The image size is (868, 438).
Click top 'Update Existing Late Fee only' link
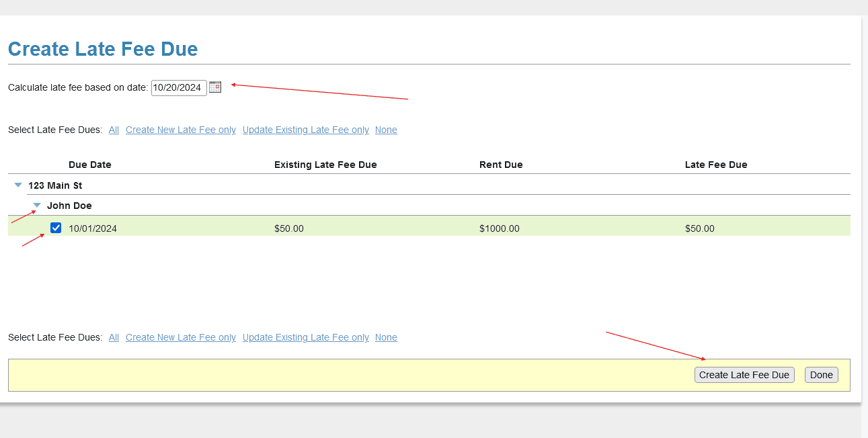[x=306, y=130]
